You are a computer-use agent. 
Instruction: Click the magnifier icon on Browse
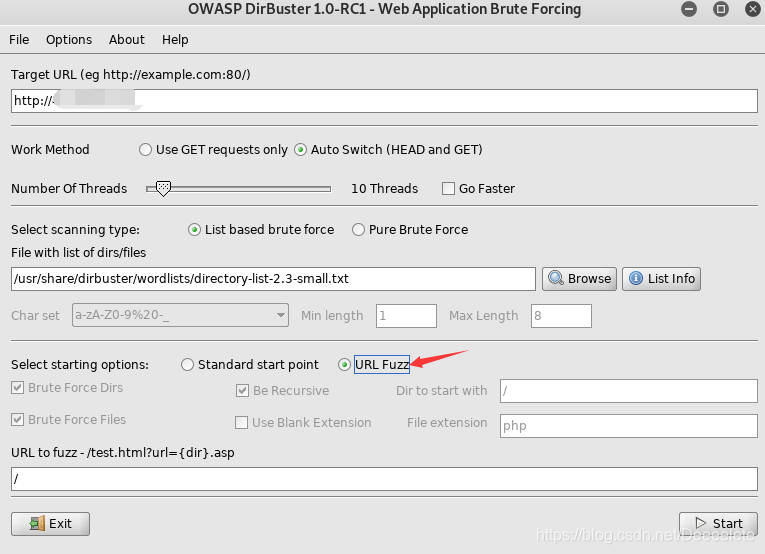pyautogui.click(x=556, y=278)
